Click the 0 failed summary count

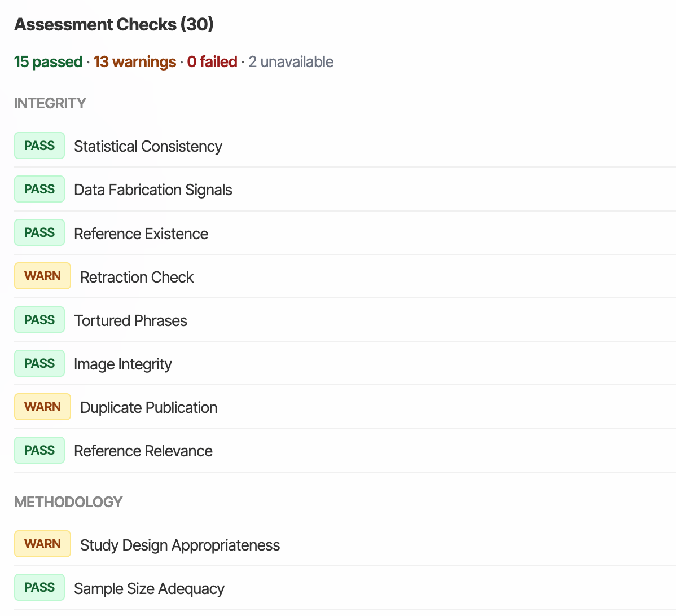tap(212, 62)
